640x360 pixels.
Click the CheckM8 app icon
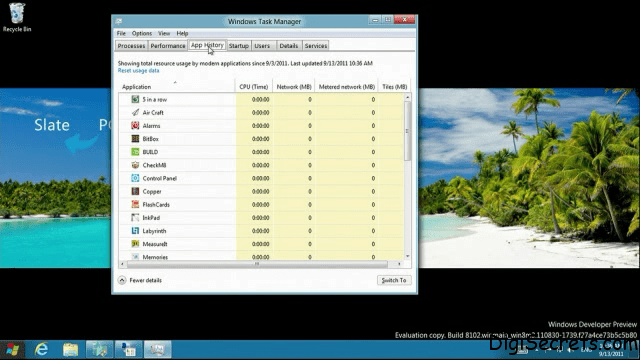click(x=135, y=165)
